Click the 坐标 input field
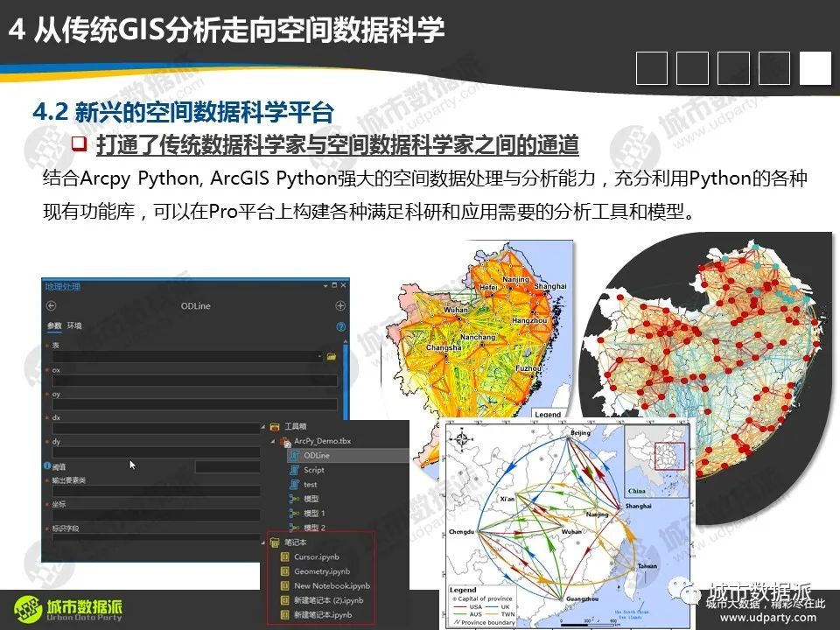This screenshot has width=840, height=630. tap(156, 514)
